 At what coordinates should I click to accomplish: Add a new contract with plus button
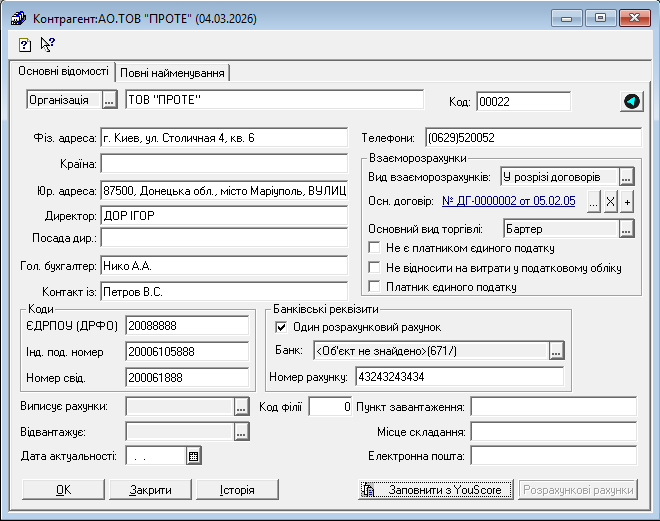627,202
